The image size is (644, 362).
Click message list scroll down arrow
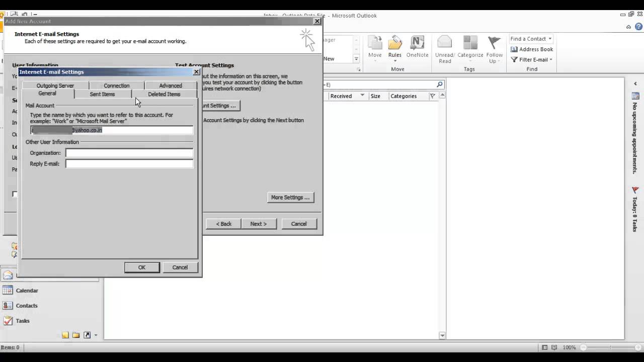click(x=442, y=335)
